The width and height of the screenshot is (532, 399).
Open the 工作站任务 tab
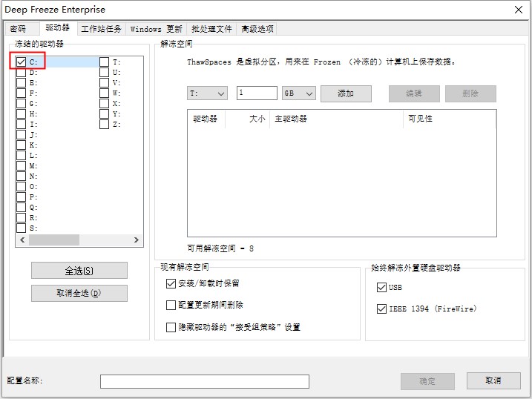pyautogui.click(x=101, y=29)
